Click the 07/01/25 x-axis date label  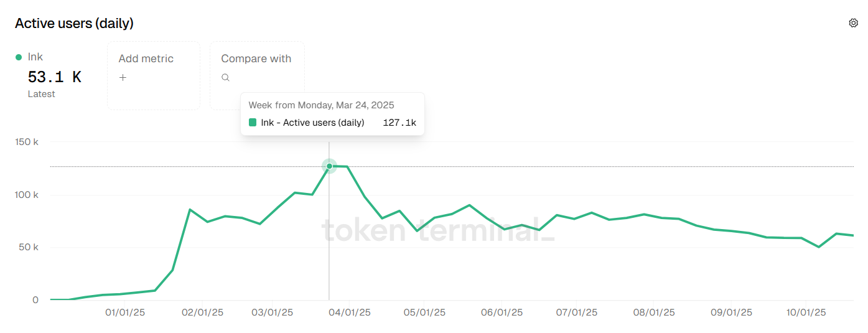click(x=577, y=312)
